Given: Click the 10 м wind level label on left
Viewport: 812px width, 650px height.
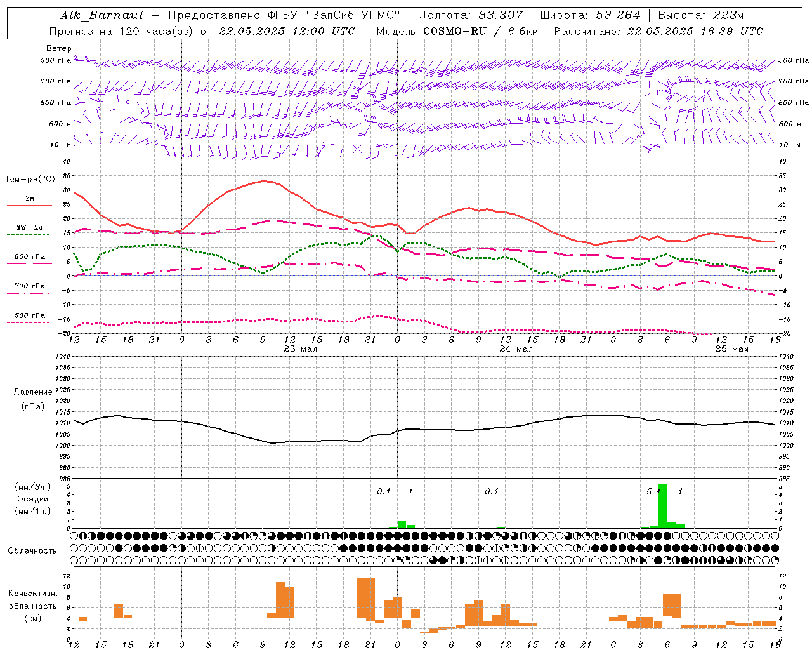Looking at the screenshot, I should tap(61, 145).
